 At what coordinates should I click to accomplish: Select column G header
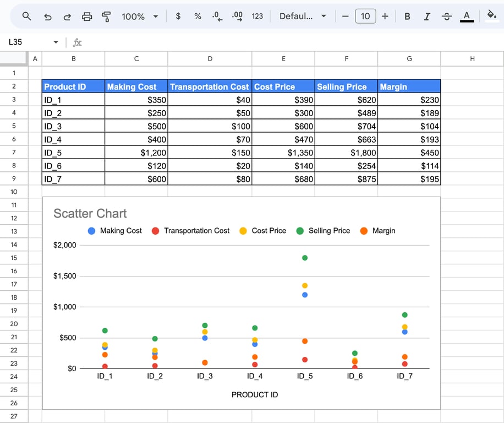(x=409, y=59)
